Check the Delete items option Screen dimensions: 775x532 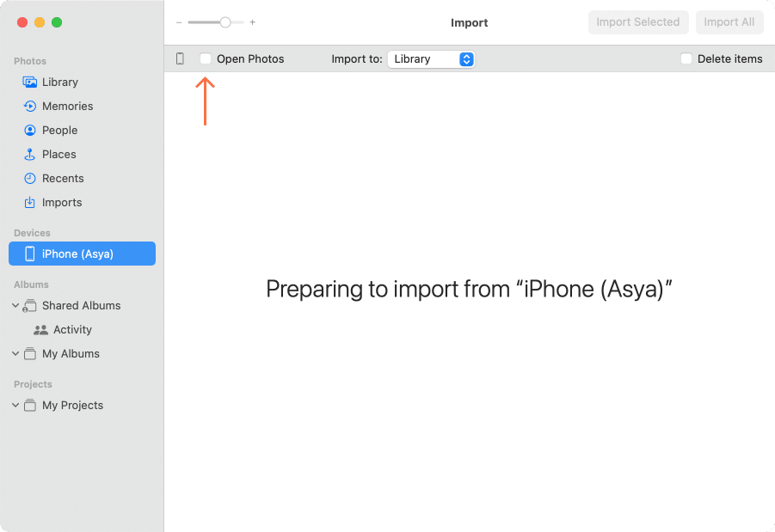pyautogui.click(x=686, y=58)
